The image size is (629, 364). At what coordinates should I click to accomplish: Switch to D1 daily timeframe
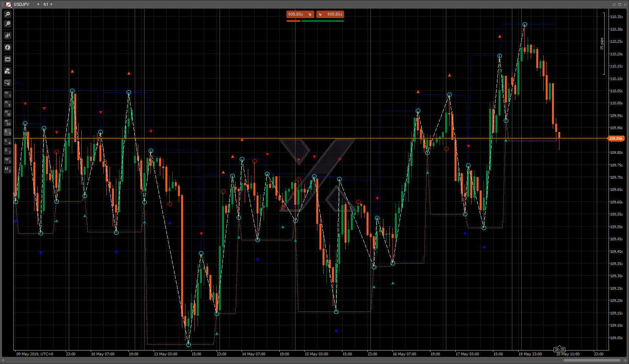[x=7, y=151]
